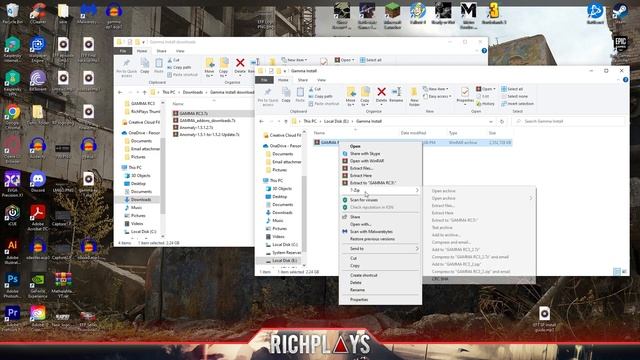The width and height of the screenshot is (640, 360).
Task: Click the Search Gamma Install field
Action: pos(568,121)
